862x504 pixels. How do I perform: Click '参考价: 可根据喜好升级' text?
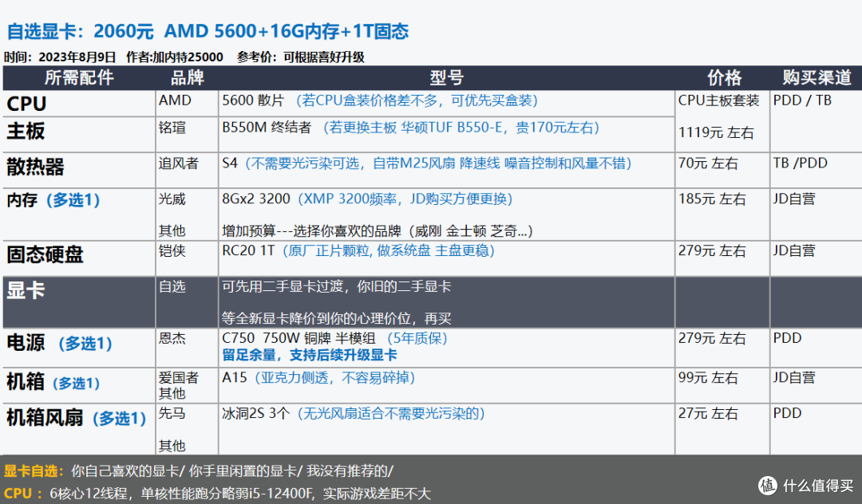point(301,57)
